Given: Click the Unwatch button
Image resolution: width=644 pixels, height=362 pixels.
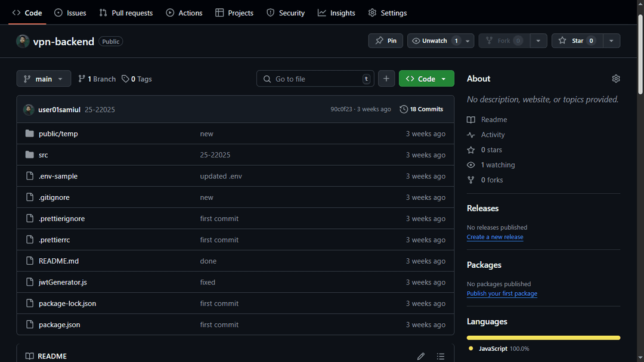Looking at the screenshot, I should pyautogui.click(x=435, y=41).
